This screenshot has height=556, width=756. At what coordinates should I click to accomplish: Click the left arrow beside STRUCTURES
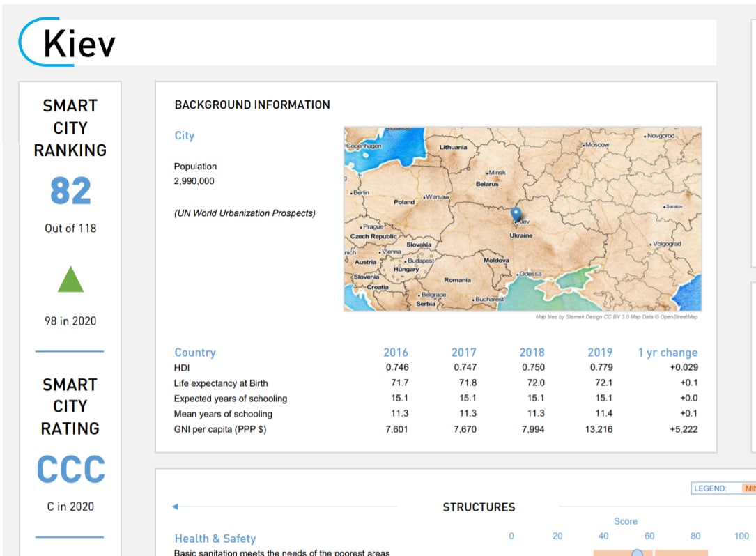[x=176, y=507]
